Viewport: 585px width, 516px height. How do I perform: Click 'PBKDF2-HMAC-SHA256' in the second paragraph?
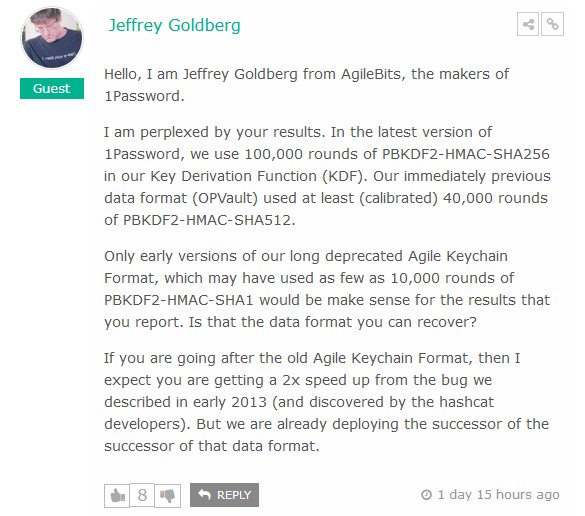(466, 154)
